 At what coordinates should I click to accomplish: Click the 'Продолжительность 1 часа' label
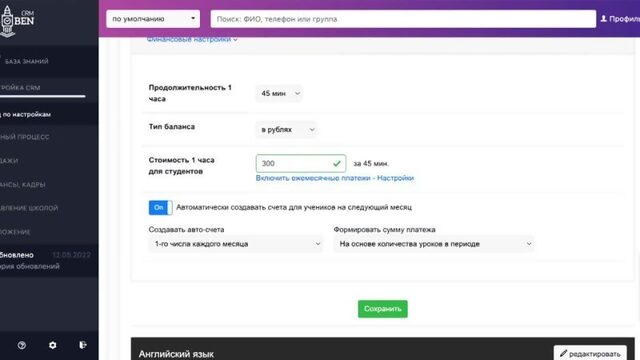(190, 93)
